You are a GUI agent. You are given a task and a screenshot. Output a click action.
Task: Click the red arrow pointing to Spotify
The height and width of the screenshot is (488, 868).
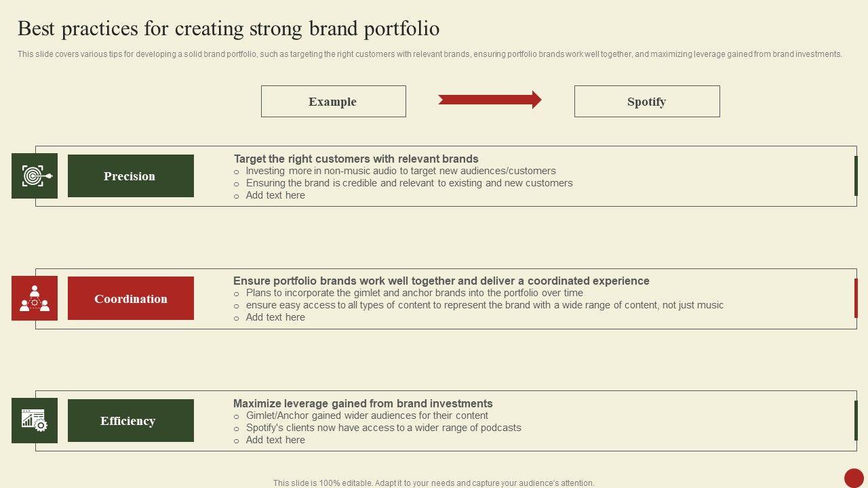[x=490, y=100]
